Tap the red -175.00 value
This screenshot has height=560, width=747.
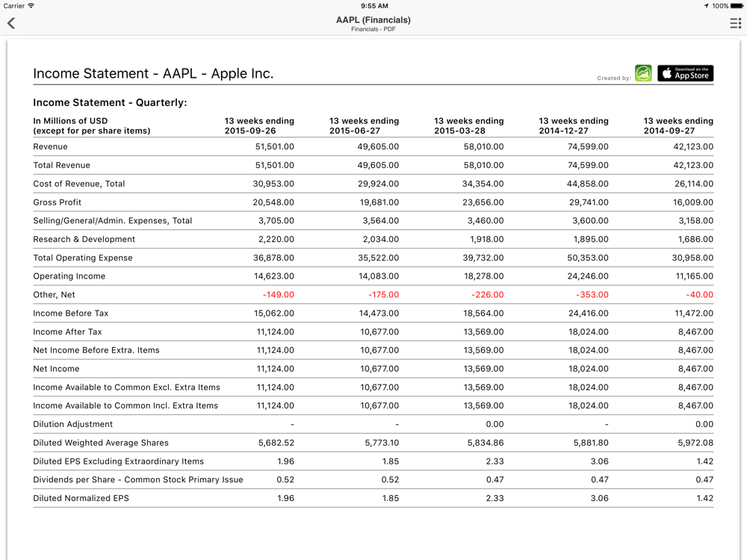[383, 295]
